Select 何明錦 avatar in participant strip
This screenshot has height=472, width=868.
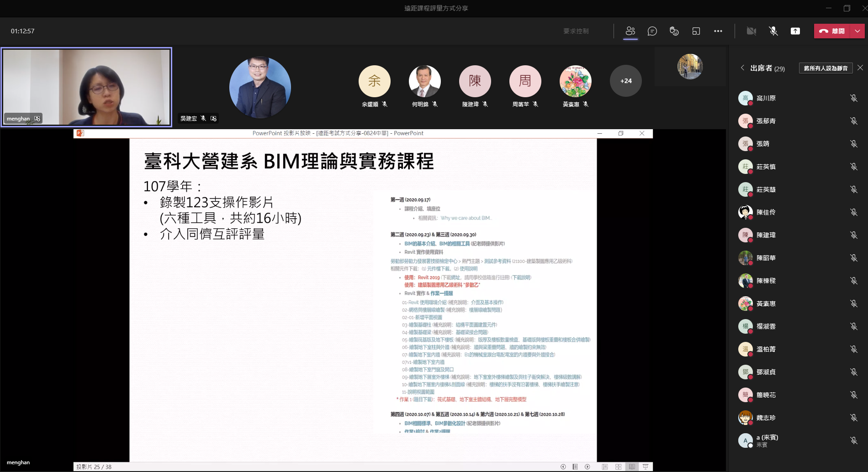tap(425, 81)
